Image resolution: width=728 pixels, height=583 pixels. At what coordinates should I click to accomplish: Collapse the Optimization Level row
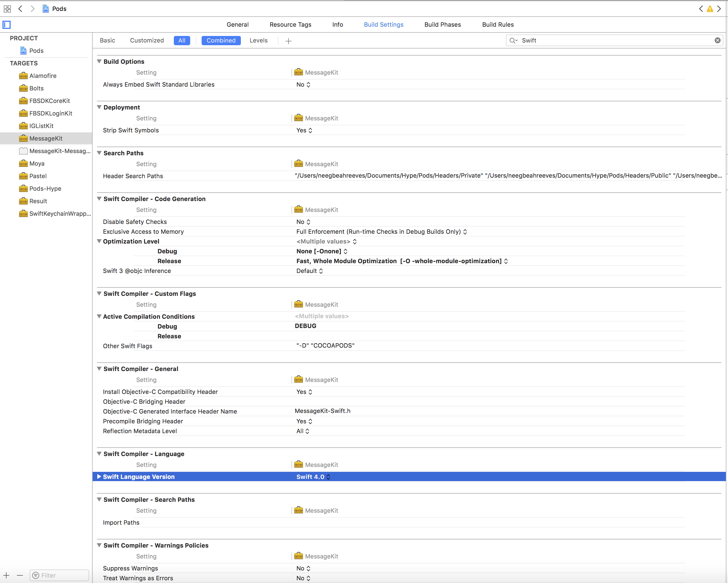[99, 241]
